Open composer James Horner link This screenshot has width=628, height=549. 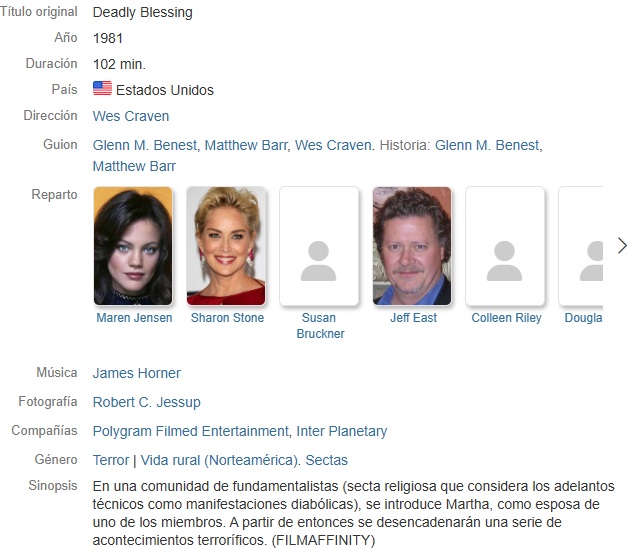[x=137, y=373]
